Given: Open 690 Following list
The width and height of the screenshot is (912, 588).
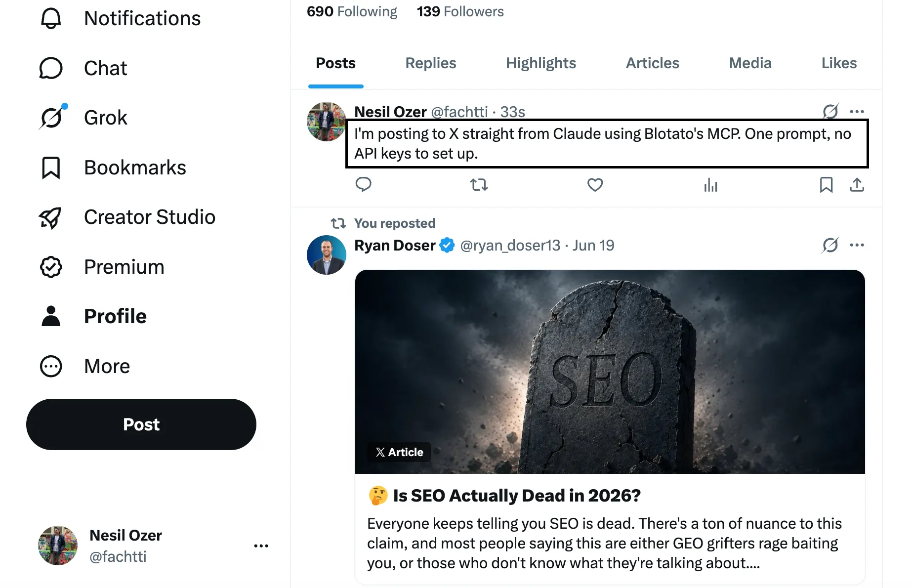Looking at the screenshot, I should pyautogui.click(x=352, y=11).
